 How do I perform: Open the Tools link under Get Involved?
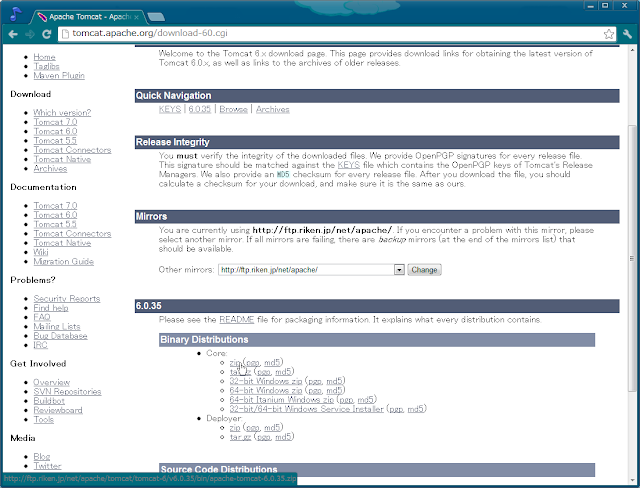(x=44, y=419)
